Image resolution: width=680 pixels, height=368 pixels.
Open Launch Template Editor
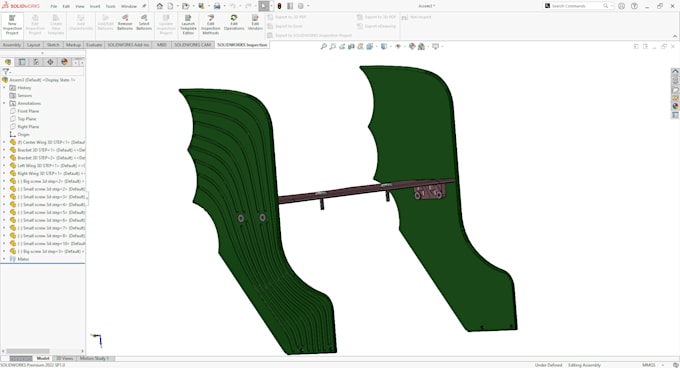click(188, 24)
